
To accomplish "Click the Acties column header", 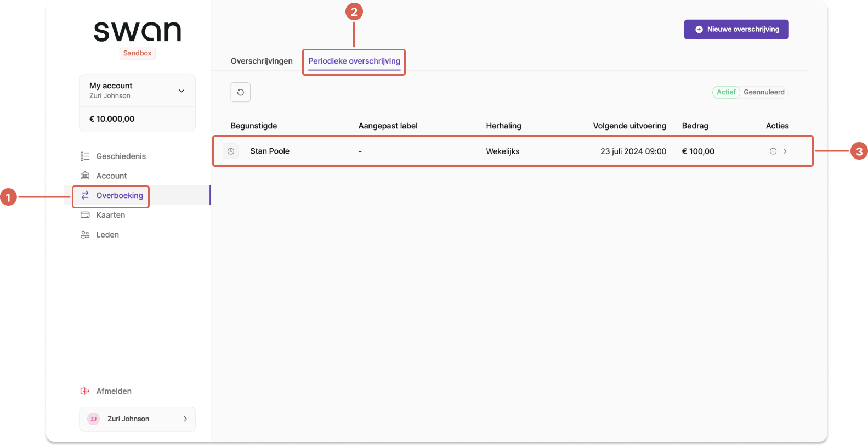I will [x=777, y=126].
